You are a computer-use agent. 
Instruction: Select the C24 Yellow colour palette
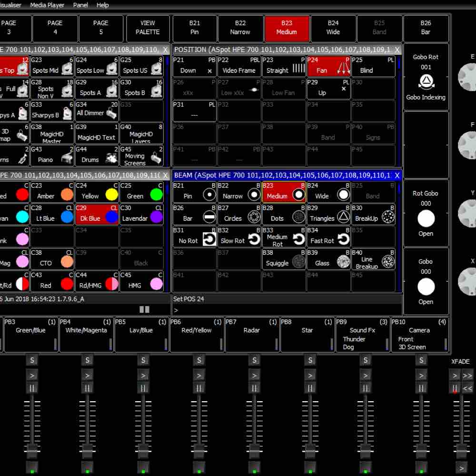[97, 192]
